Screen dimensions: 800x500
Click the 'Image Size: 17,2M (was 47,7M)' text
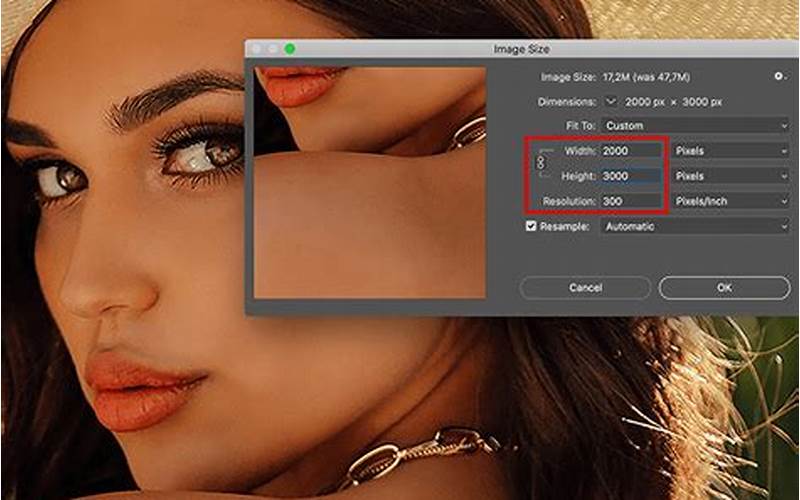pos(615,77)
